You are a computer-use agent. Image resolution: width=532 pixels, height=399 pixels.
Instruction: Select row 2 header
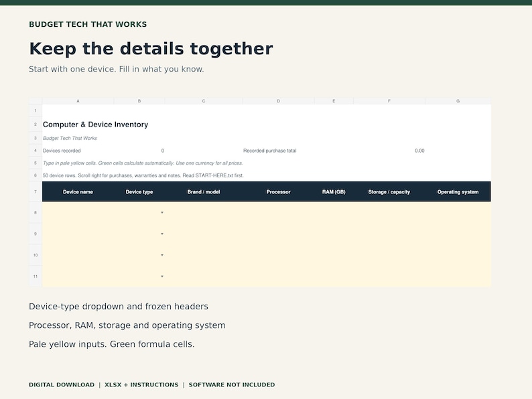36,125
